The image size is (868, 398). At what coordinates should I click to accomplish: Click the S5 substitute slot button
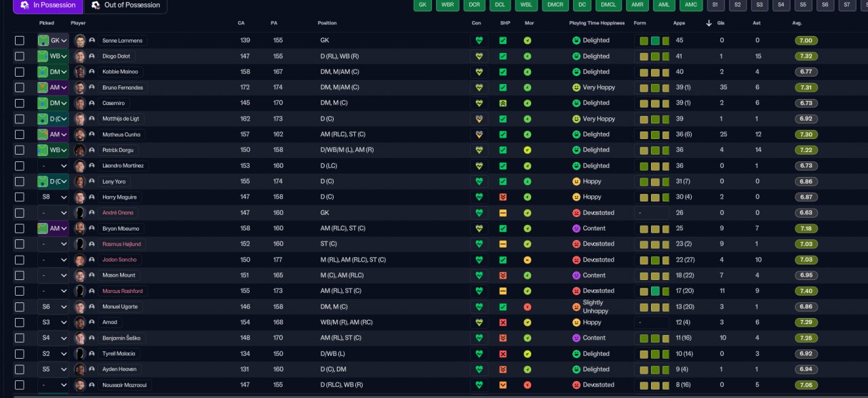803,5
